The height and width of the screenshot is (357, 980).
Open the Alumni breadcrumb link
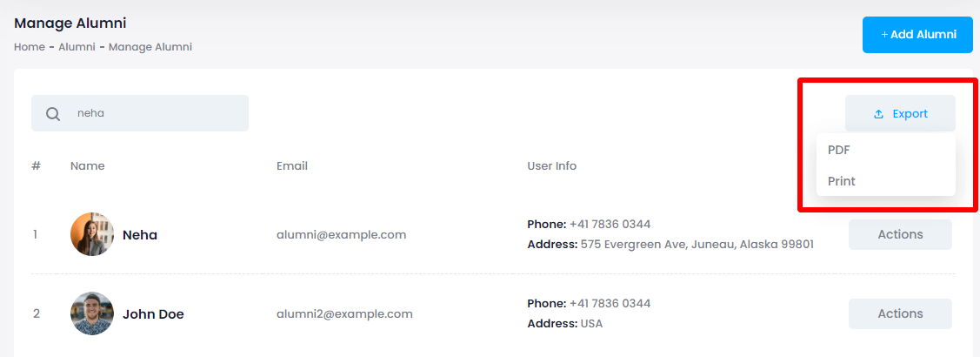[x=77, y=47]
